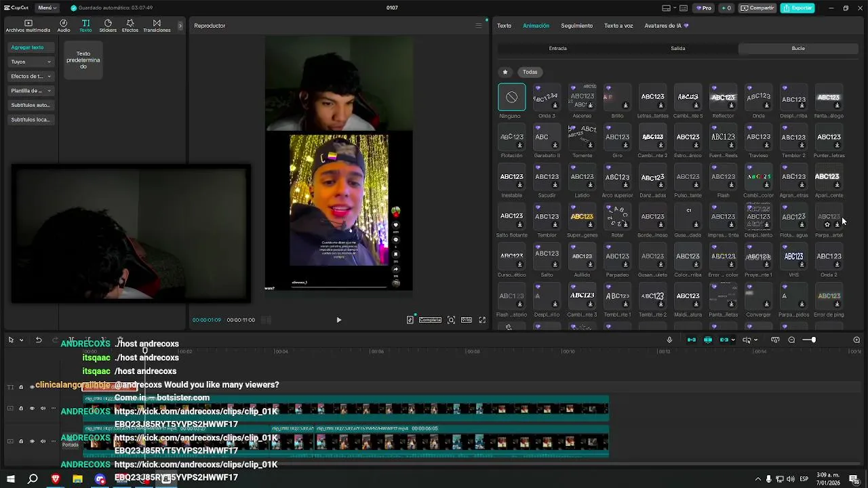The image size is (868, 488).
Task: Click the undo arrow in timeline toolbar
Action: (39, 340)
